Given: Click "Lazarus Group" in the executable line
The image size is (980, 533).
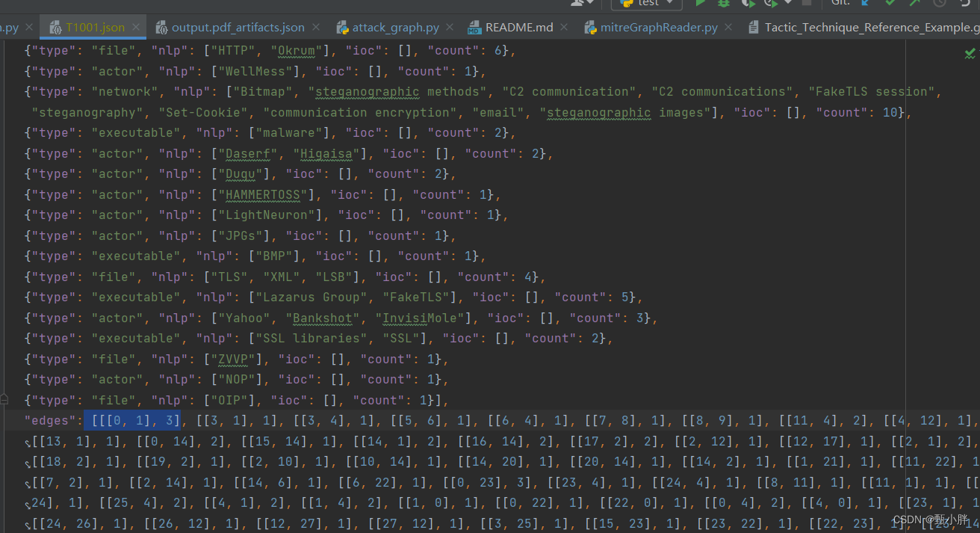Looking at the screenshot, I should point(311,298).
